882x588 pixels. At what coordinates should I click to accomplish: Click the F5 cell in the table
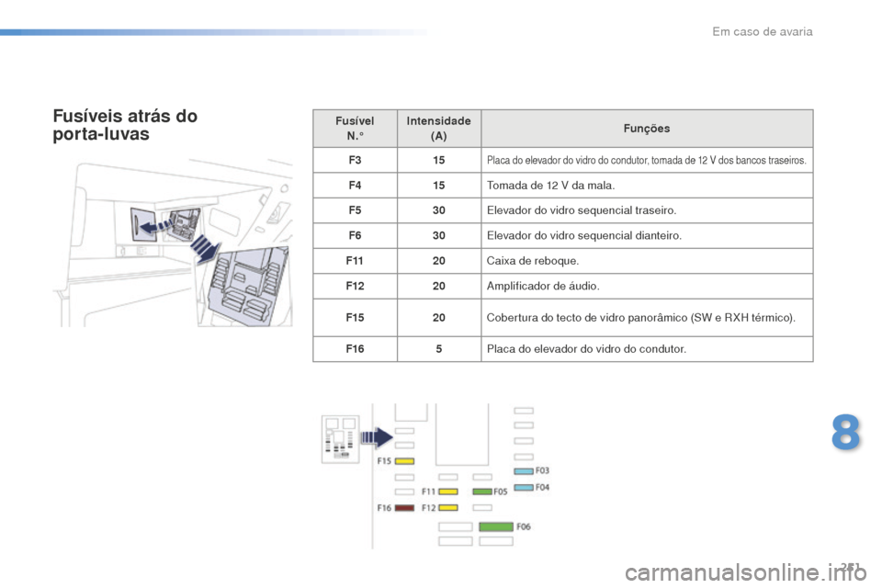tap(355, 210)
